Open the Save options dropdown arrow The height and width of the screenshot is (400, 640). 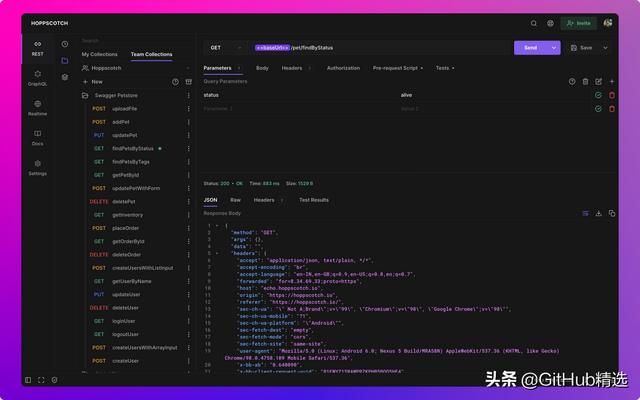click(605, 48)
